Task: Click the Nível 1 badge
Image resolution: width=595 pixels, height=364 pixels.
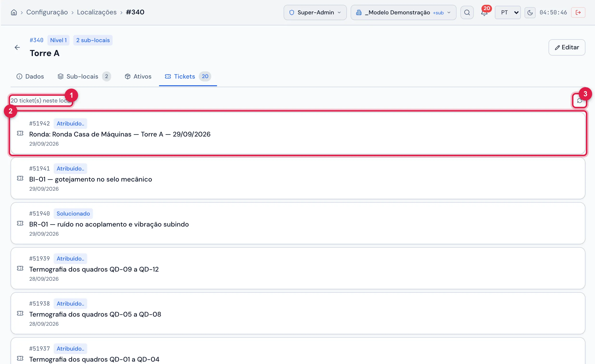Action: pos(58,40)
